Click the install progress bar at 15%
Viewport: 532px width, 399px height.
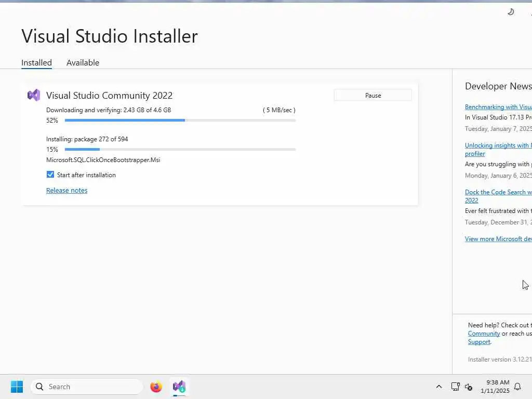tap(180, 149)
